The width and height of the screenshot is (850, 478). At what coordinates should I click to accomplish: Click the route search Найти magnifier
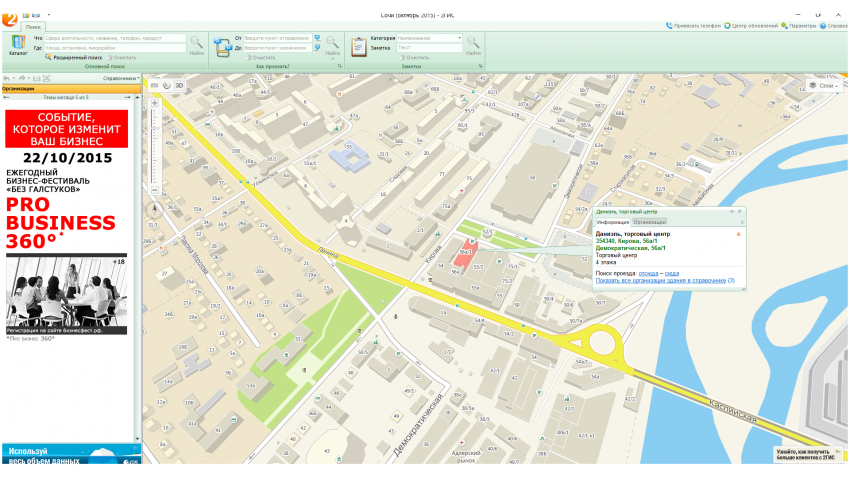332,43
